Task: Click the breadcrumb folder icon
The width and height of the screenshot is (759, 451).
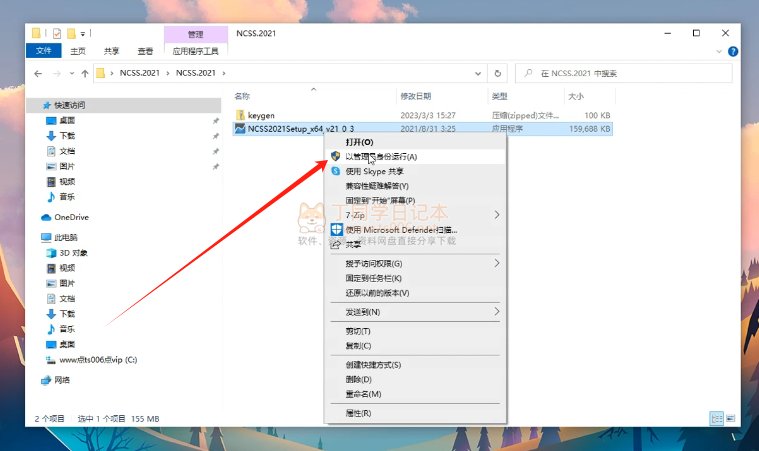Action: click(101, 73)
